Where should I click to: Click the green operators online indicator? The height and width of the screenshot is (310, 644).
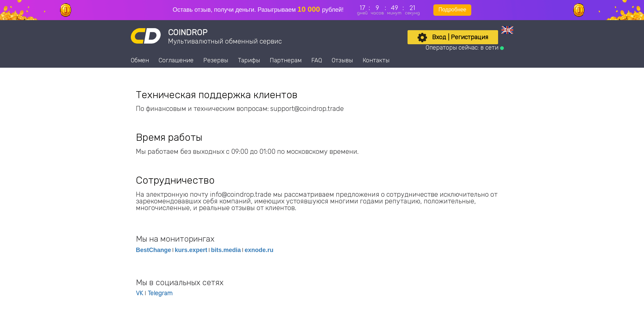(x=502, y=48)
